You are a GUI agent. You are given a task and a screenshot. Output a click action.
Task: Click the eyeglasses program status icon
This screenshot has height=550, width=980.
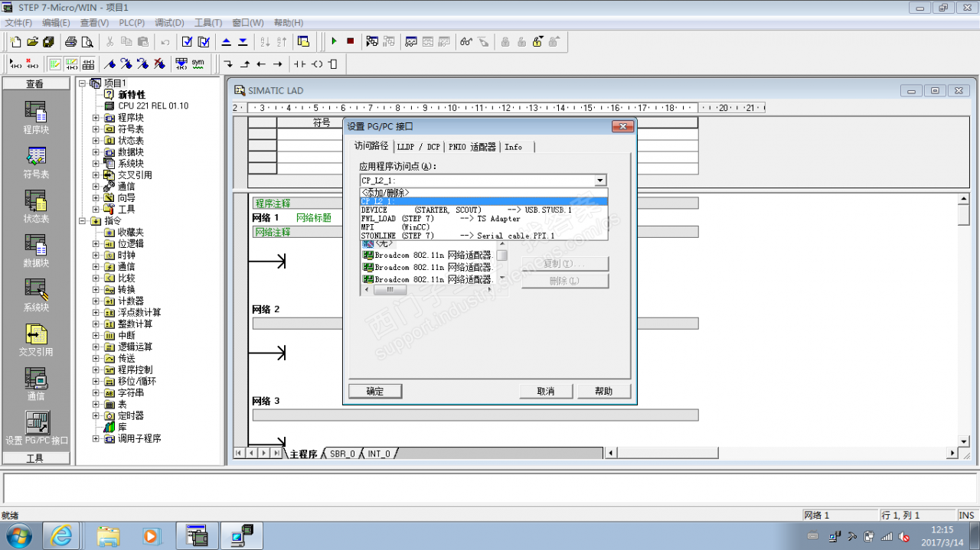tap(466, 41)
